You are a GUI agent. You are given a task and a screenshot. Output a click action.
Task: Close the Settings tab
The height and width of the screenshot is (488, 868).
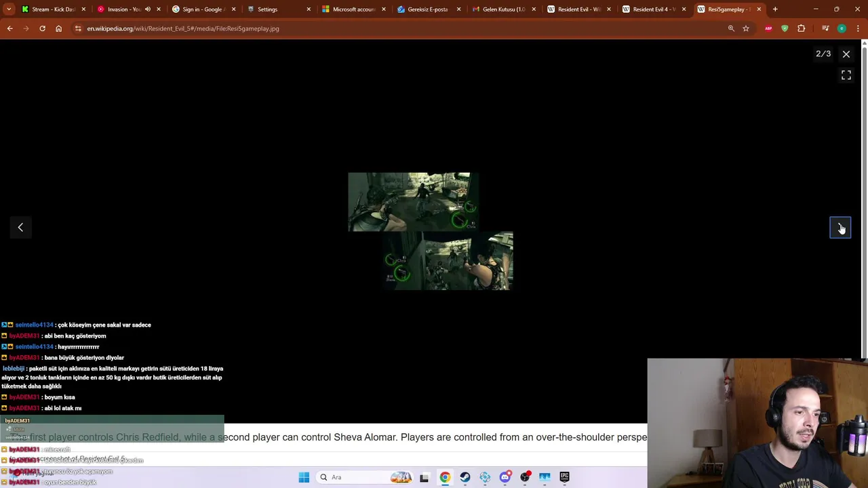tap(309, 9)
